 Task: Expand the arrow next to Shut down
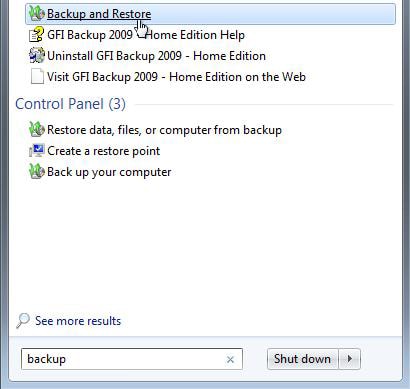pyautogui.click(x=349, y=359)
